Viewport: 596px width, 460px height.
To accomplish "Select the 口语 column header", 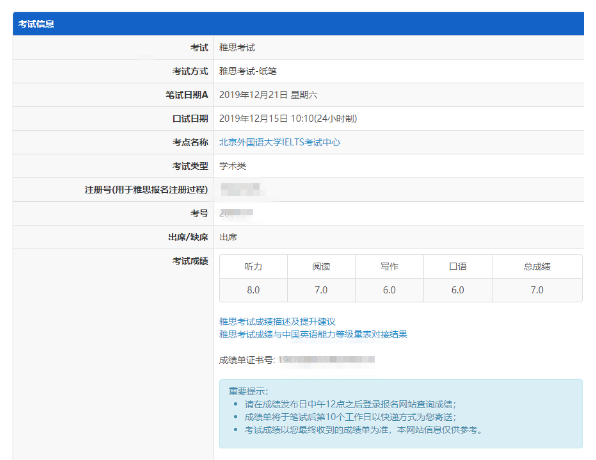I will [458, 266].
